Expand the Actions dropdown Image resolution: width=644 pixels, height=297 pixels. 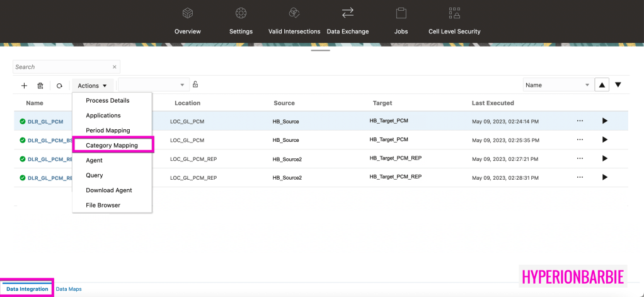92,86
